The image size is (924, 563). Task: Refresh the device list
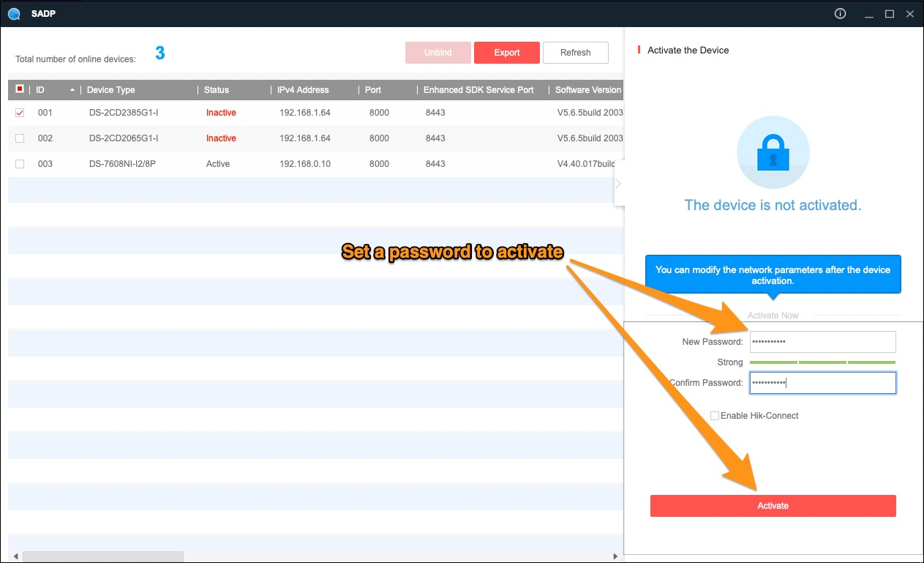coord(575,53)
